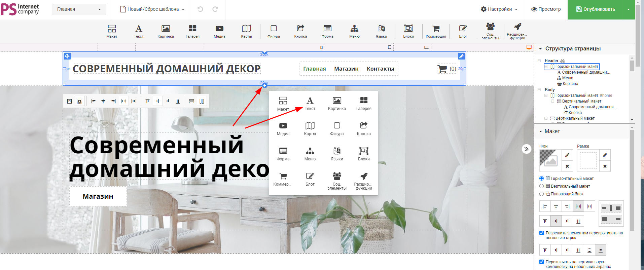Viewport: 644px width, 270px height.
Task: Open the Главная page dropdown
Action: [79, 9]
